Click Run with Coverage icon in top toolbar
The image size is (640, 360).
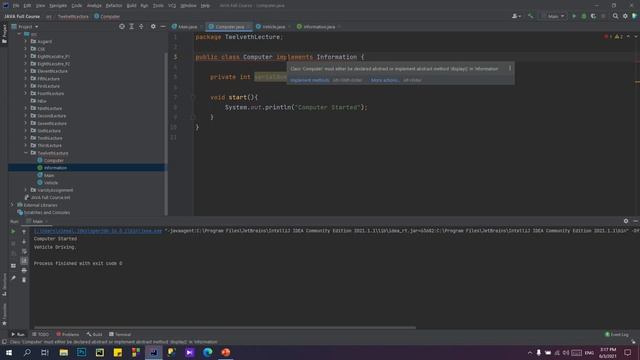pyautogui.click(x=593, y=16)
